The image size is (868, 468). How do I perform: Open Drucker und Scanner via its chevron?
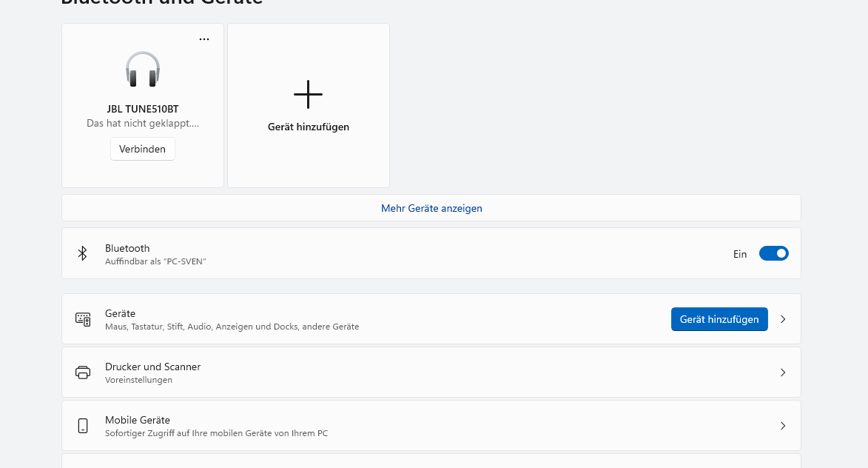pyautogui.click(x=782, y=372)
